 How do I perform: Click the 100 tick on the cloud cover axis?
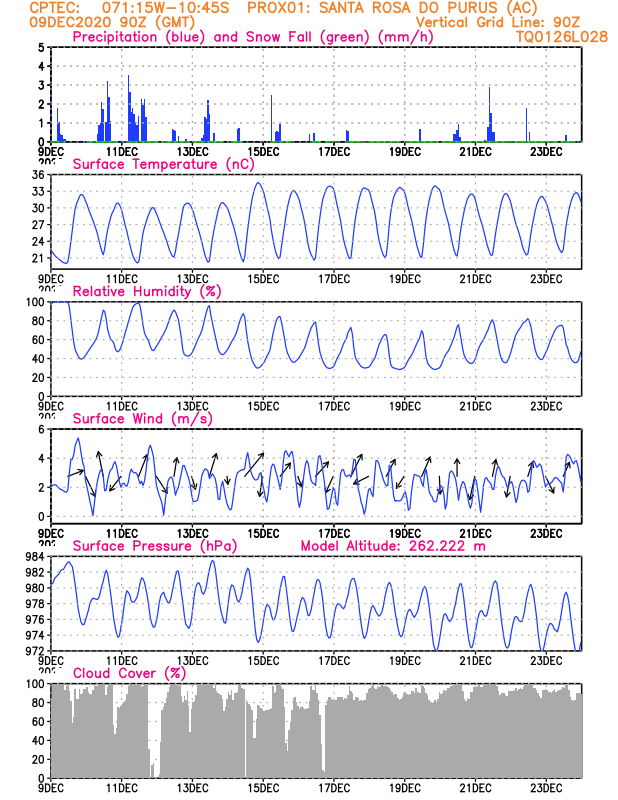[x=36, y=684]
